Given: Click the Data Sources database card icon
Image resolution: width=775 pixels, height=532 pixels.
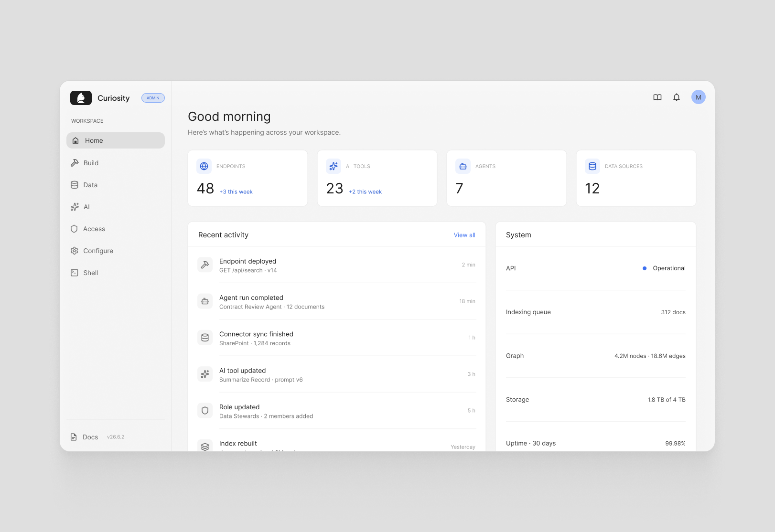Looking at the screenshot, I should (x=592, y=166).
